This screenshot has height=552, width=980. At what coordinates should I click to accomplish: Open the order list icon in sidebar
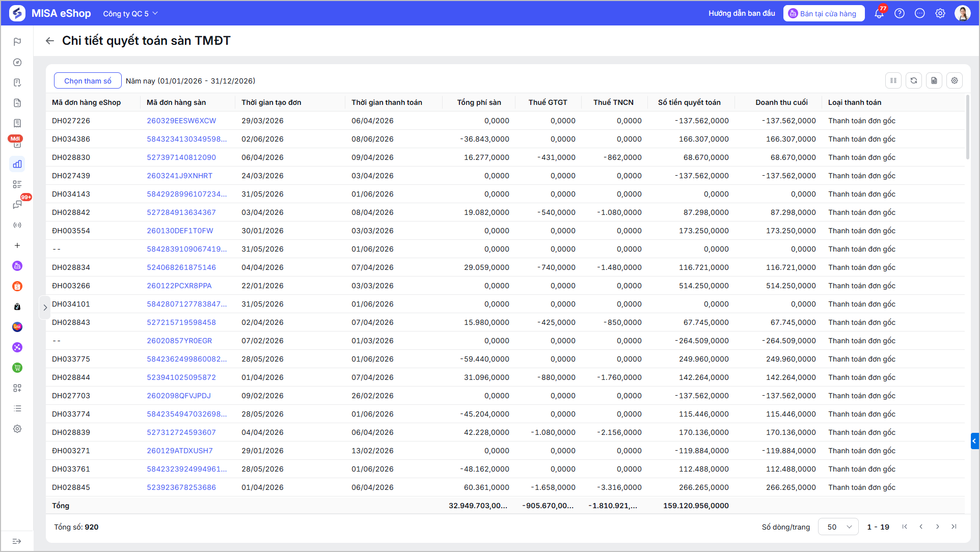17,82
